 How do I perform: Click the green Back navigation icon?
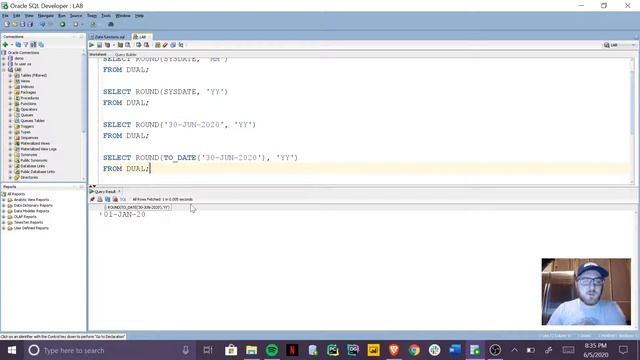(x=62, y=24)
